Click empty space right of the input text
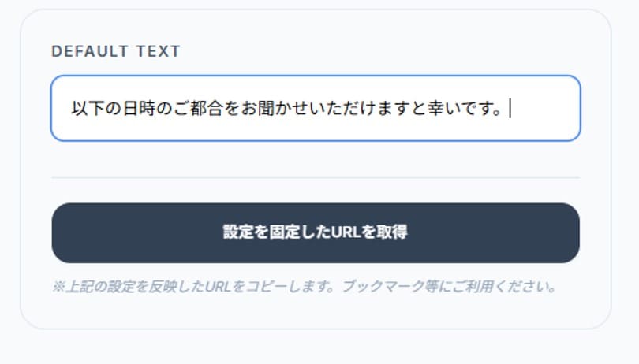This screenshot has height=364, width=639. pos(544,109)
